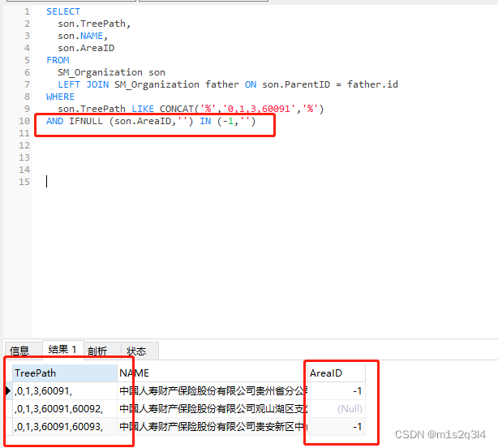Click father.id on line 7
Screen dimensions: 498x448
click(372, 84)
